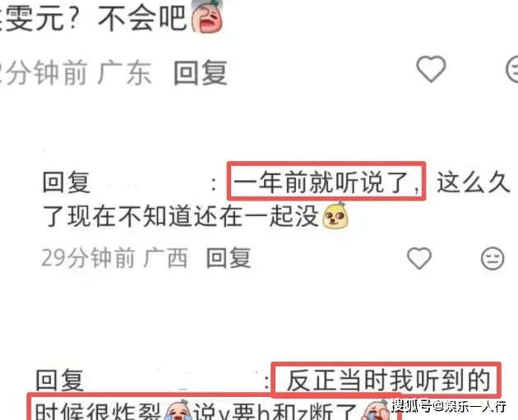Viewport: 518px width, 420px height.
Task: Reply to the 广东 comment via 回复
Action: point(201,72)
